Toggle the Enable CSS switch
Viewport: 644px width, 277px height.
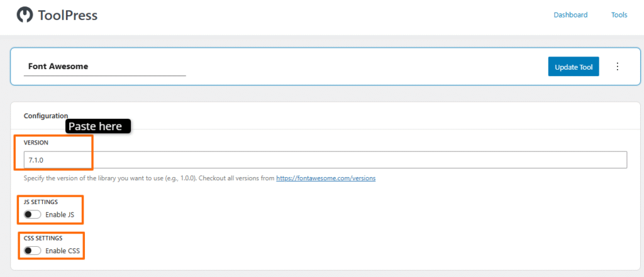click(x=32, y=251)
